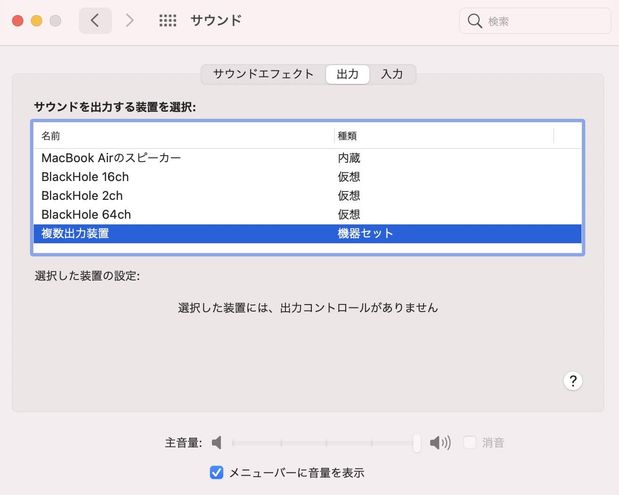Select the 出力 tab
The height and width of the screenshot is (495, 619).
point(347,74)
